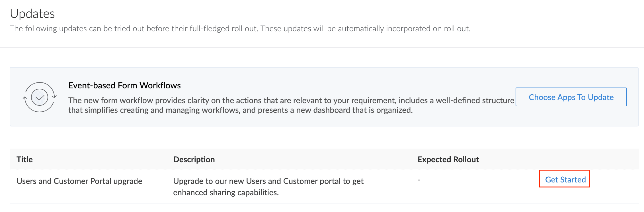The height and width of the screenshot is (212, 644).
Task: Click the circular update arrows icon
Action: point(40,97)
